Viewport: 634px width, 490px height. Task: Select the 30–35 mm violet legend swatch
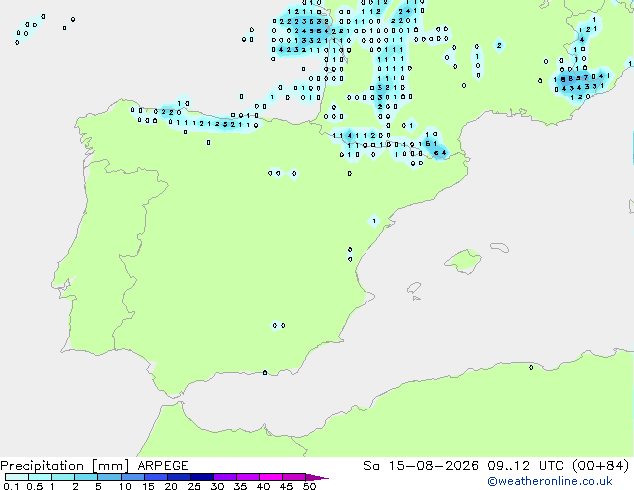[x=225, y=477]
